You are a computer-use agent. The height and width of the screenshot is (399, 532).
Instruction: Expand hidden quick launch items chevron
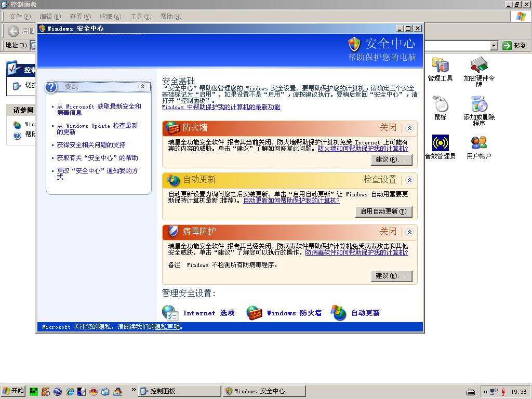click(x=134, y=390)
